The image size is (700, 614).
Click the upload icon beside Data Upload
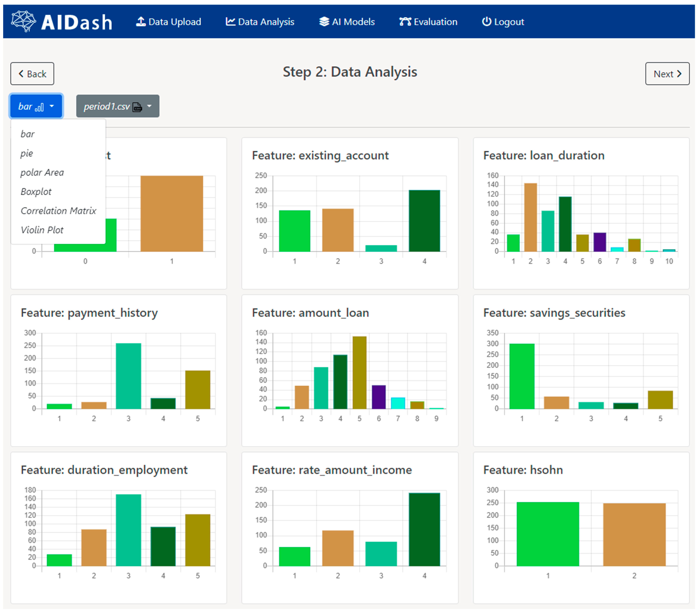click(x=141, y=22)
